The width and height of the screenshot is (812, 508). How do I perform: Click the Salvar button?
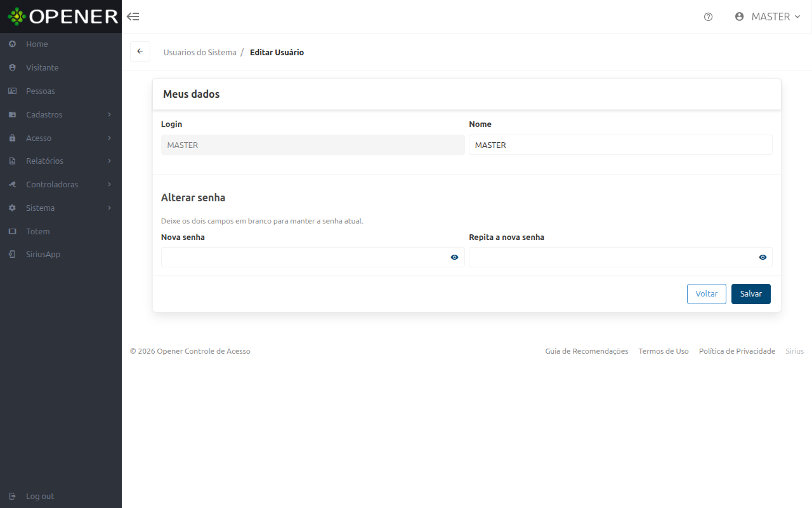point(751,294)
